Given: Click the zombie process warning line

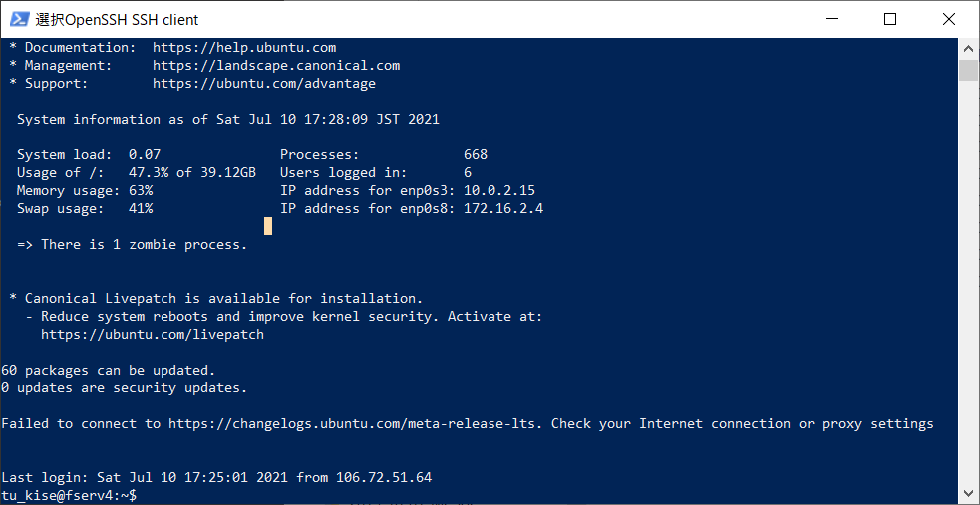Looking at the screenshot, I should (133, 245).
